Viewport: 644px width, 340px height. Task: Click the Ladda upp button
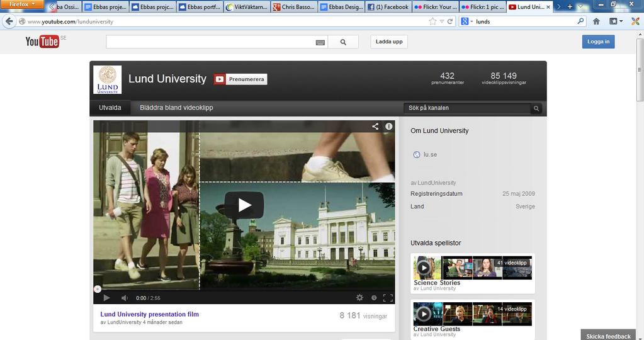point(389,42)
